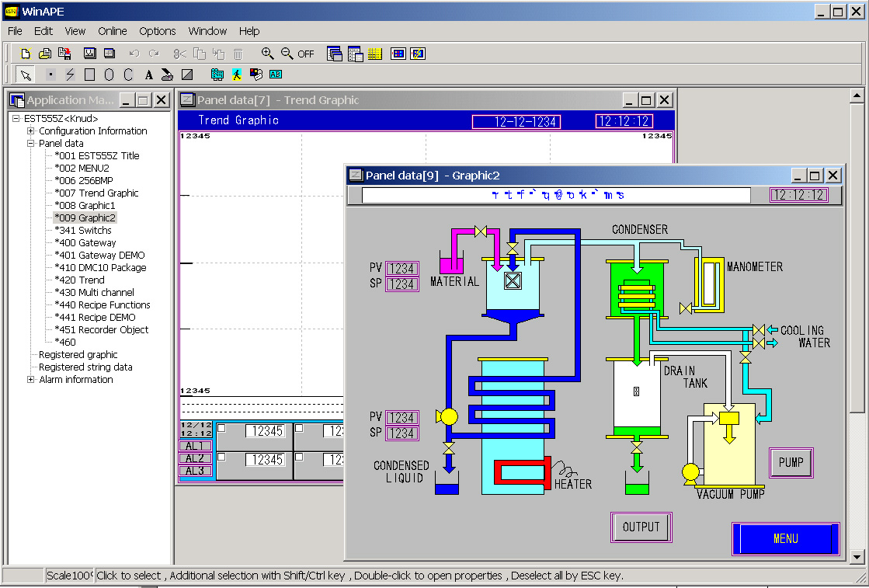Viewport: 869px width, 588px height.
Task: Toggle the yellow grid display icon
Action: (x=375, y=54)
